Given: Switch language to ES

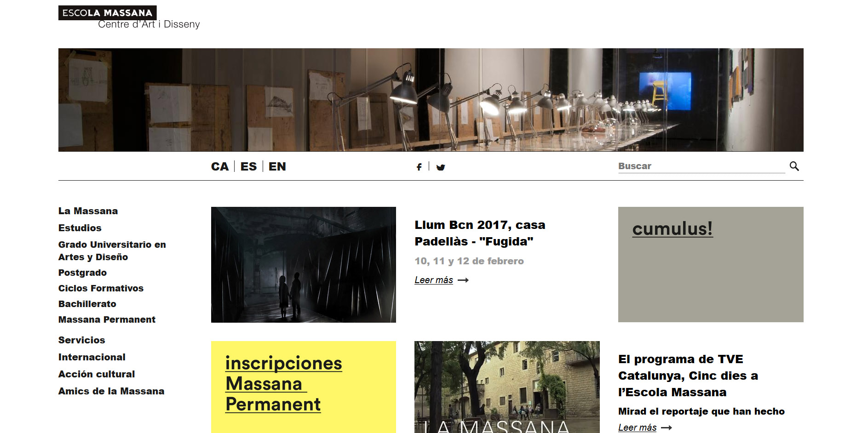Looking at the screenshot, I should point(248,166).
